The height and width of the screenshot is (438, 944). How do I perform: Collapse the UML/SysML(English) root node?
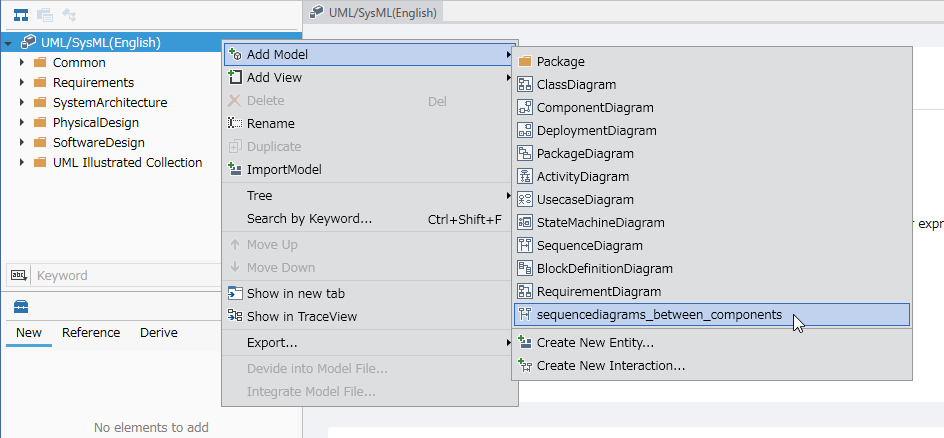click(8, 43)
